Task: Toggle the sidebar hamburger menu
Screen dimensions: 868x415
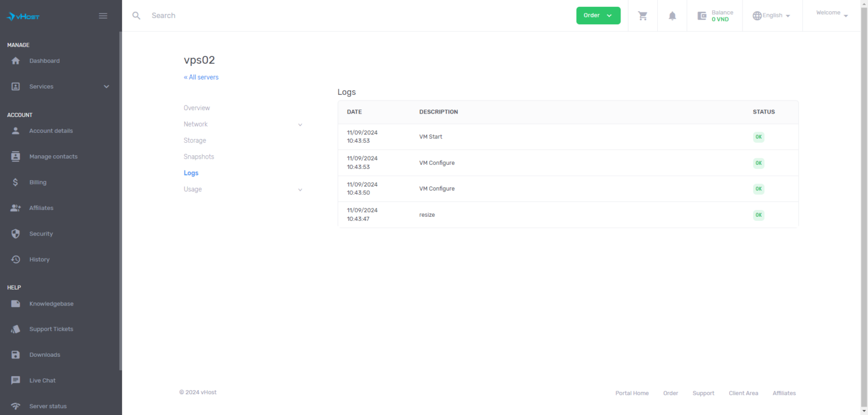Action: coord(103,16)
